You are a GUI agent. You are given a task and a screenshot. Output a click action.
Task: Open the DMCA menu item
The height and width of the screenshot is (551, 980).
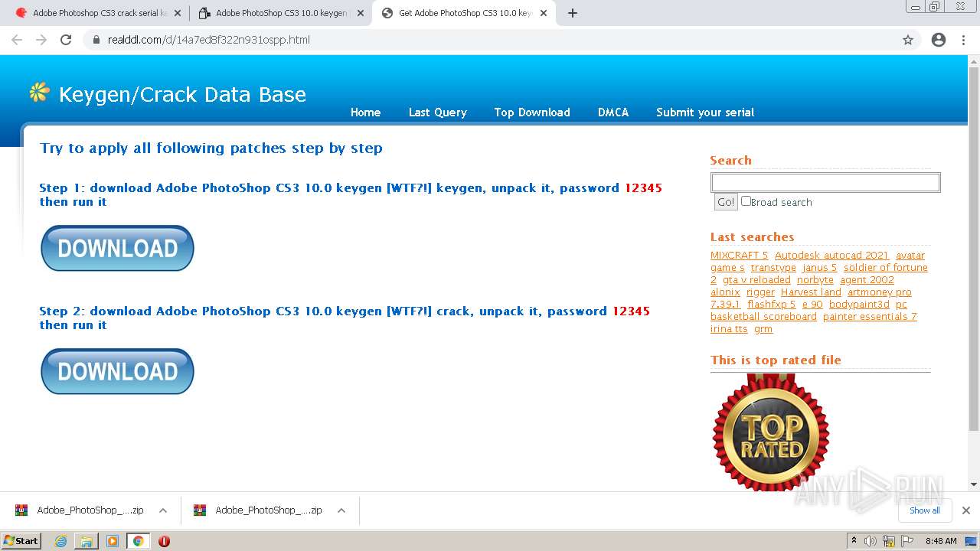(x=613, y=112)
